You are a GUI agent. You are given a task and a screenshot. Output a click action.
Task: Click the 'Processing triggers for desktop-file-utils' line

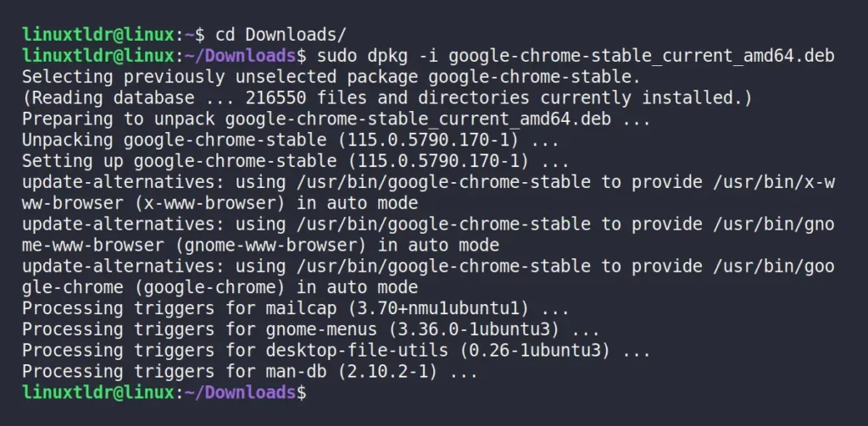tap(336, 351)
